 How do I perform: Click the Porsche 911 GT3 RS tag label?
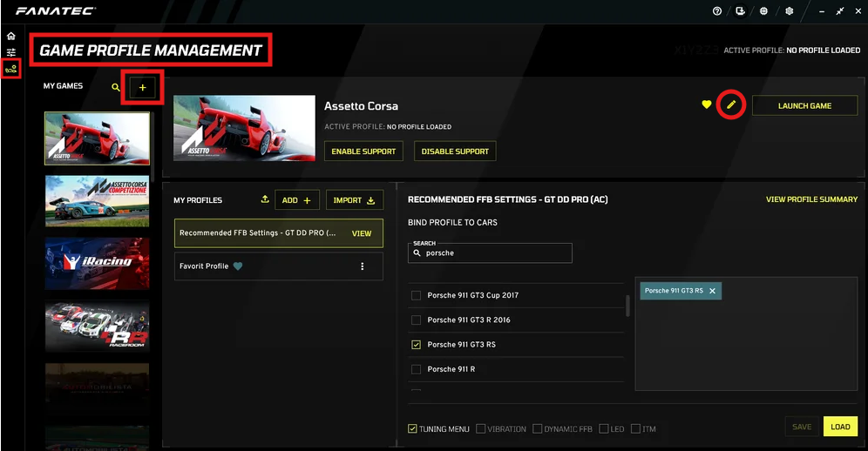(674, 291)
